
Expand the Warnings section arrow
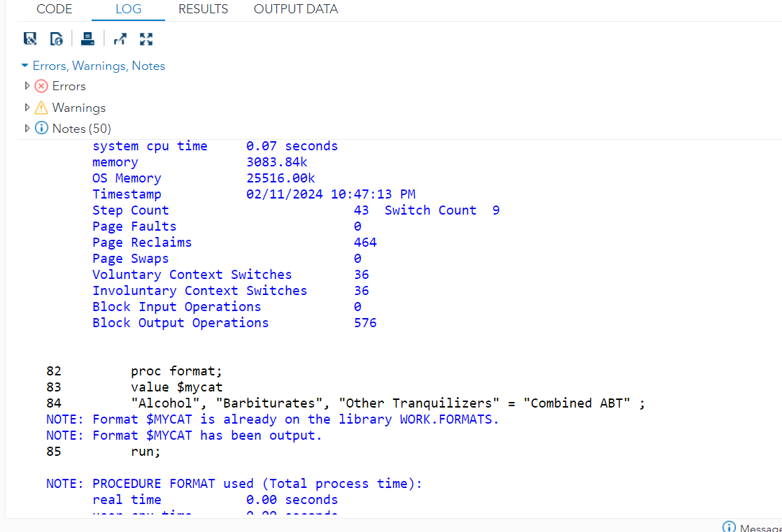coord(27,108)
